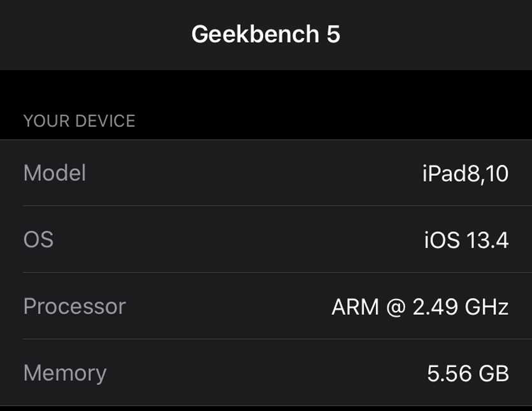
Task: Click the 5.56 memory amount number
Action: pyautogui.click(x=447, y=373)
